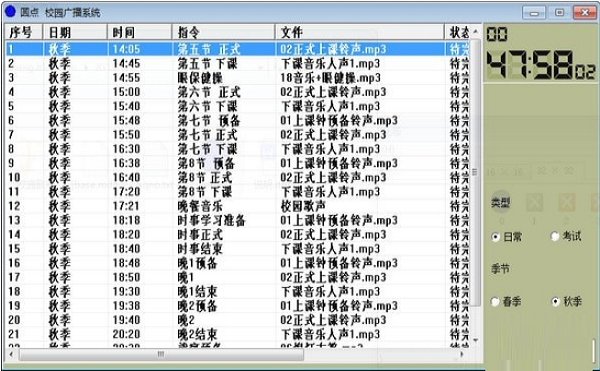Screen dimensions: 600x371
Task: Click the vertical scrollbar down arrow
Action: pyautogui.click(x=475, y=340)
